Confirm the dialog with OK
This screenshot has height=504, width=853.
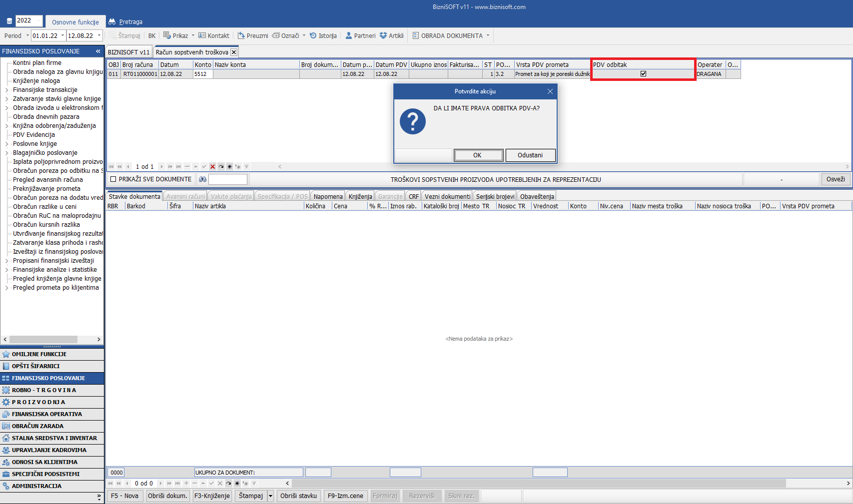point(478,155)
